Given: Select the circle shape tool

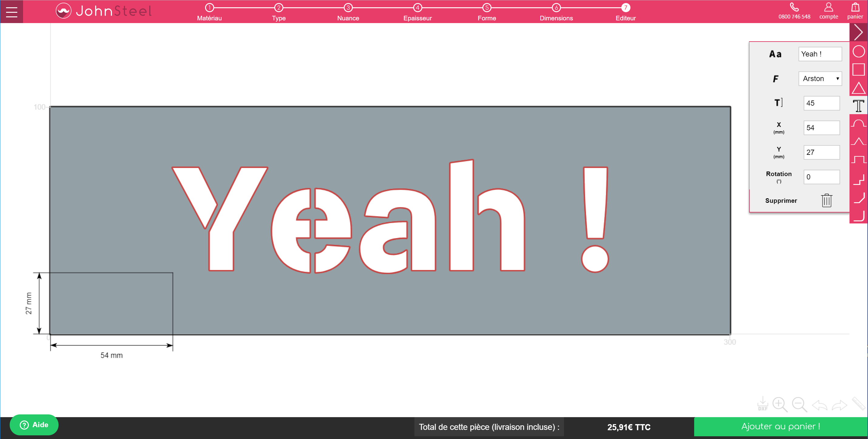Looking at the screenshot, I should [858, 52].
